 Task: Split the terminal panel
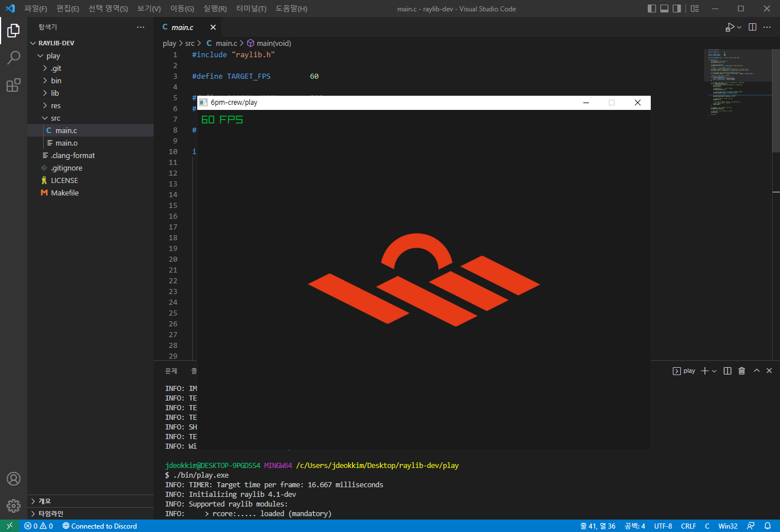click(727, 371)
